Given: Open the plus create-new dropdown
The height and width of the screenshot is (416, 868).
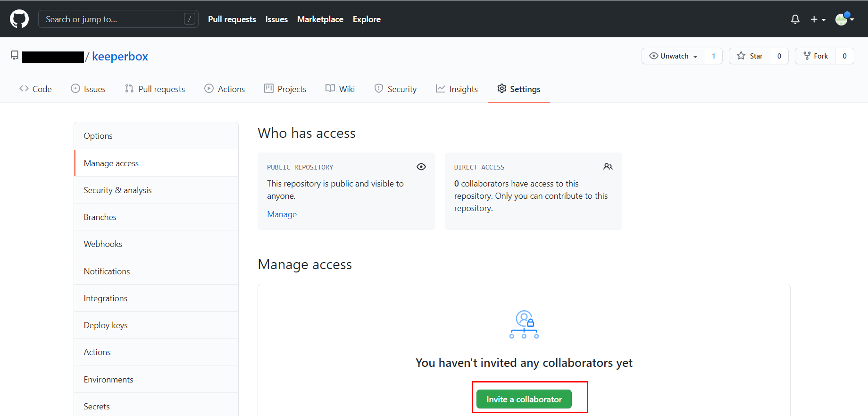Looking at the screenshot, I should [818, 19].
